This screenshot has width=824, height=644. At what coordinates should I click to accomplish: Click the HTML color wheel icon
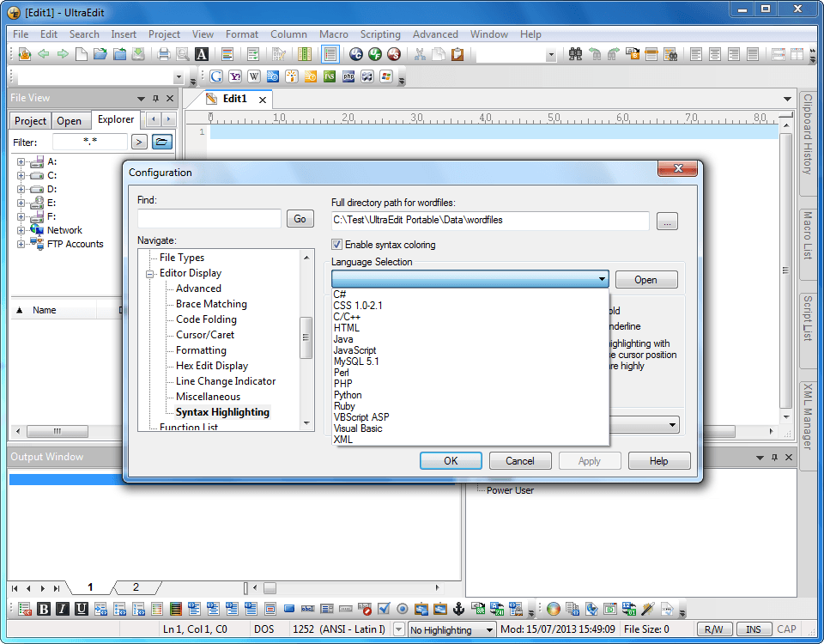point(554,609)
